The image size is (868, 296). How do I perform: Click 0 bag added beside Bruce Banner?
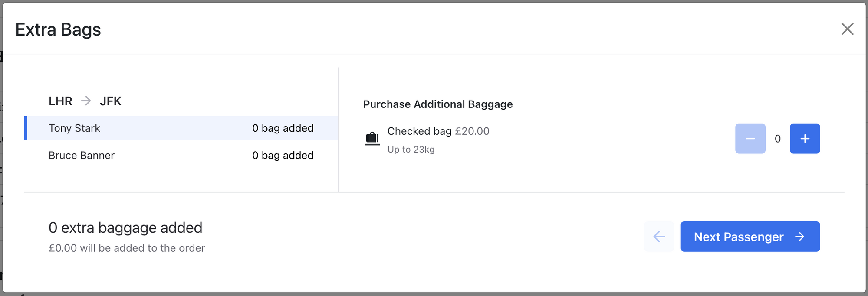[x=283, y=155]
